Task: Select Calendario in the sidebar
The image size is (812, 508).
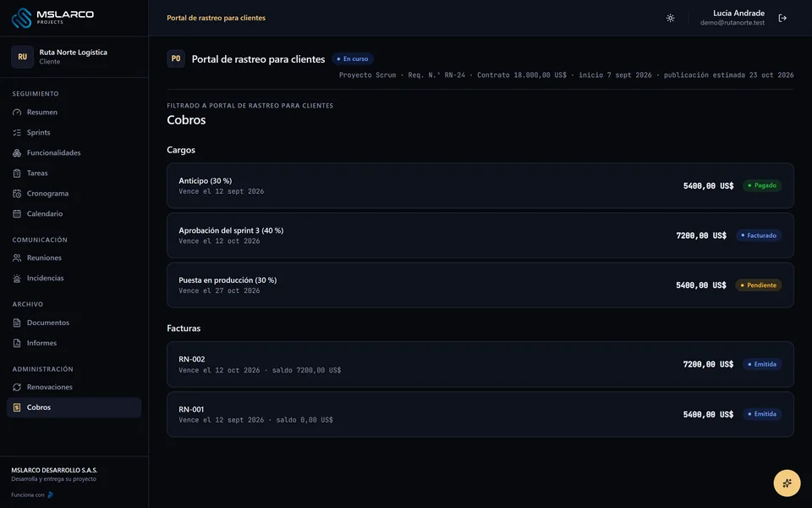Action: 74,213
